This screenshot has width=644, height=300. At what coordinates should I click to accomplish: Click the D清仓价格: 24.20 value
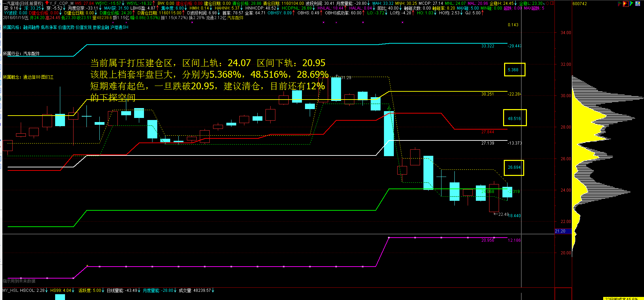[x=115, y=13]
